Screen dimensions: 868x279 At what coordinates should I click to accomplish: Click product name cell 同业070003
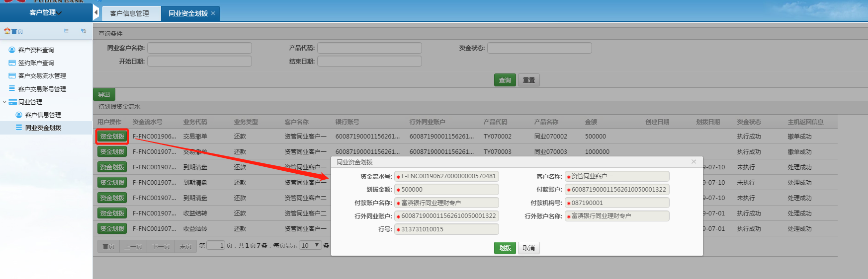(550, 151)
